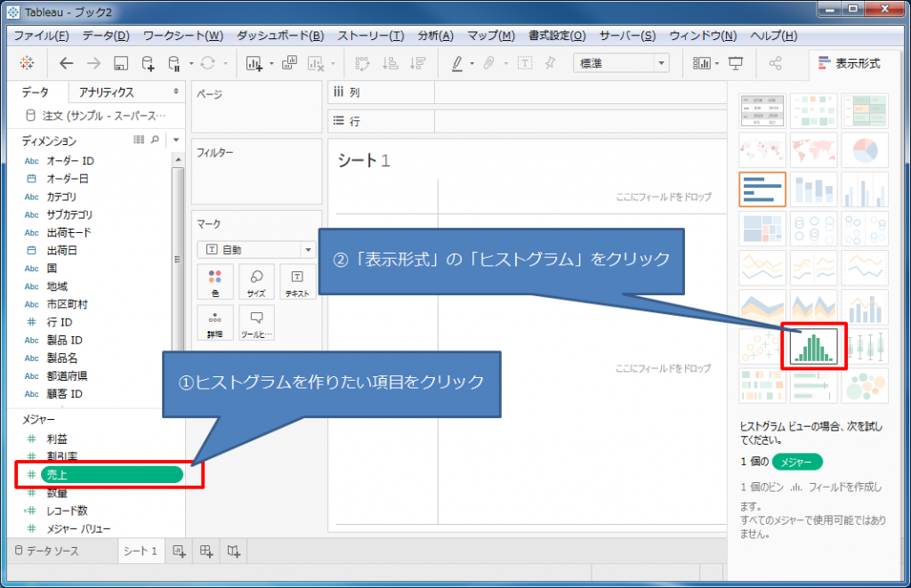Save the workbook via the save icon
The height and width of the screenshot is (588, 911).
120,63
